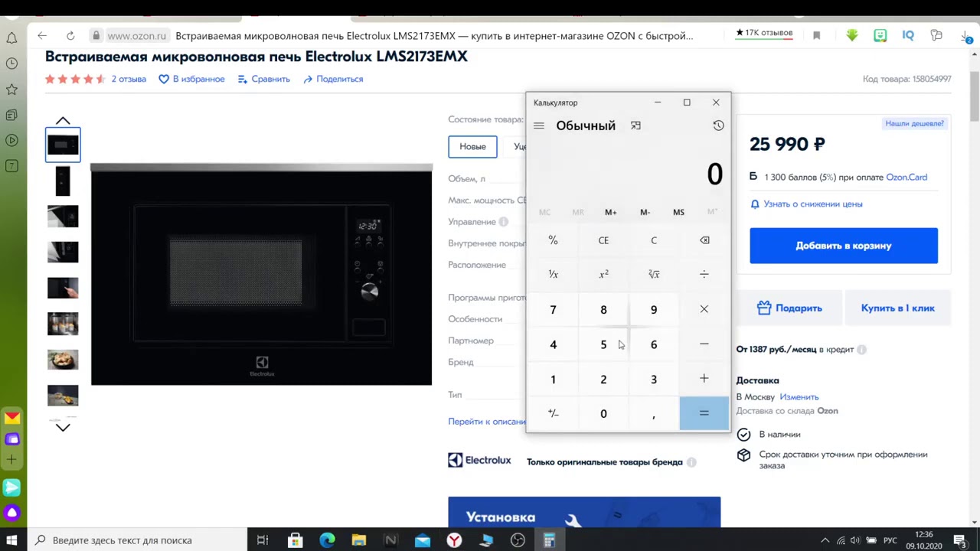Click calculator digit 3
This screenshot has height=551, width=980.
pyautogui.click(x=654, y=379)
